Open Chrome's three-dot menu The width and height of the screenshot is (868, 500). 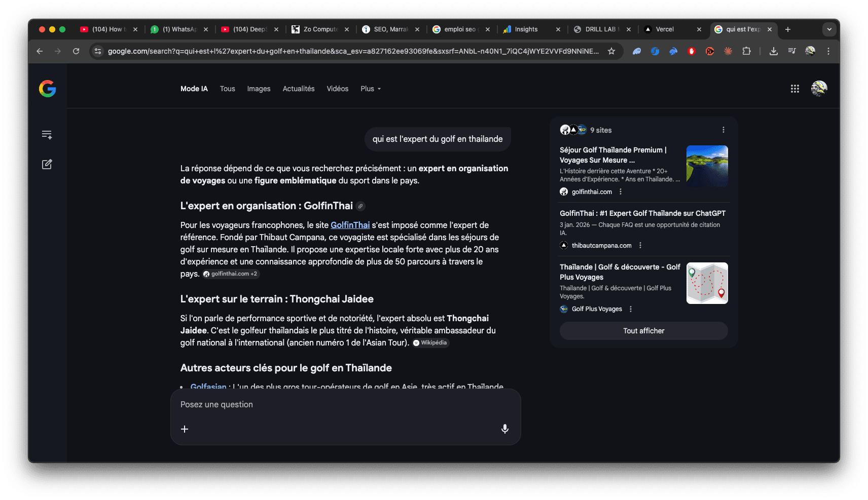click(828, 51)
